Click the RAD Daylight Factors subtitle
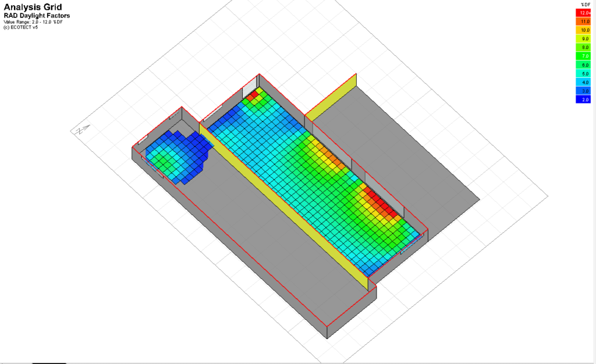 pos(37,16)
